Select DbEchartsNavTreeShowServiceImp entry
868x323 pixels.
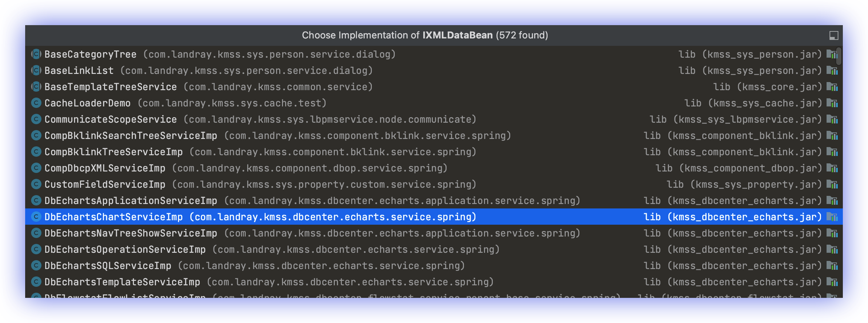point(434,233)
